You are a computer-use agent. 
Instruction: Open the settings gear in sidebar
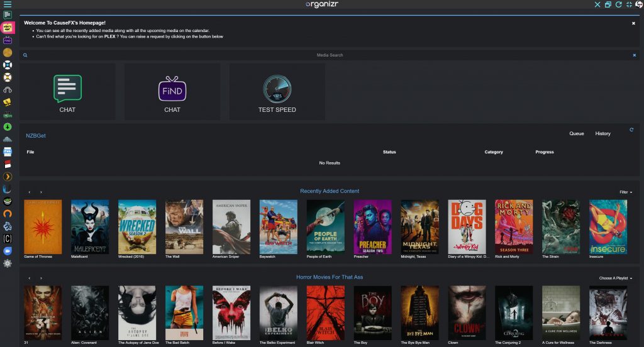(x=8, y=263)
